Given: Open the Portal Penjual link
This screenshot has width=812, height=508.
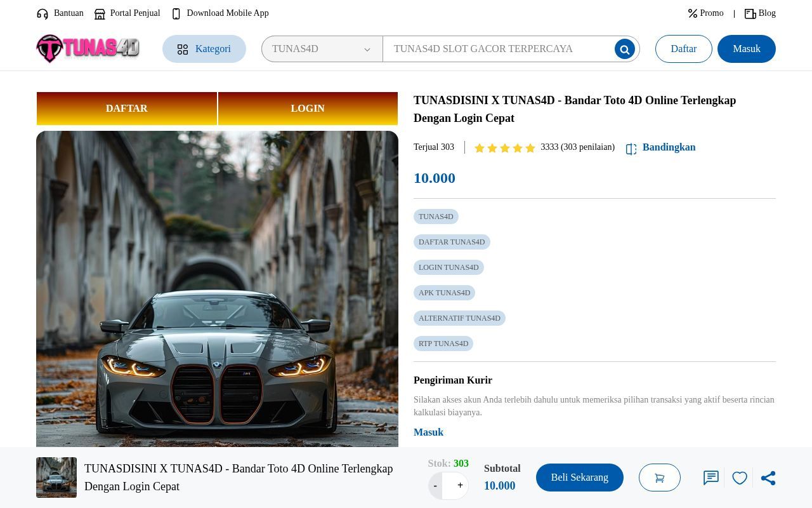Looking at the screenshot, I should pyautogui.click(x=135, y=13).
